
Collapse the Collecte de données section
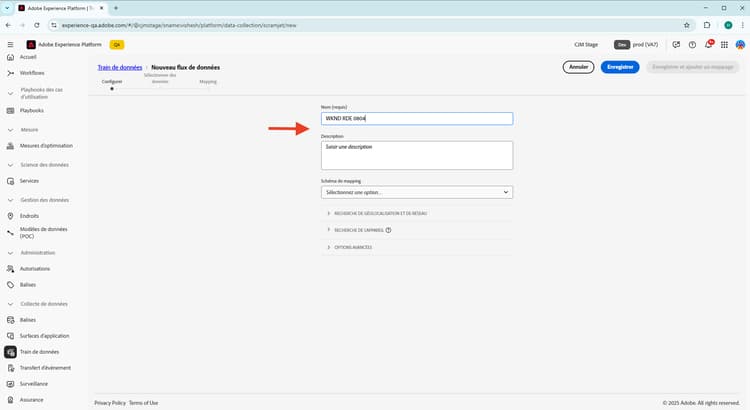click(x=11, y=304)
